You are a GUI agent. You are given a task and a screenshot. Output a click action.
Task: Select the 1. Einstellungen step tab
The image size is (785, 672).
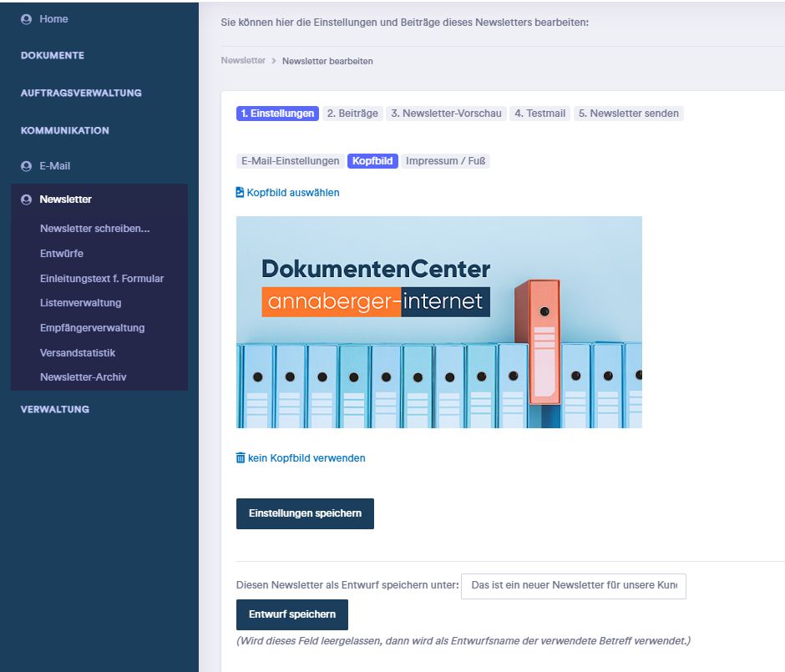click(x=277, y=114)
